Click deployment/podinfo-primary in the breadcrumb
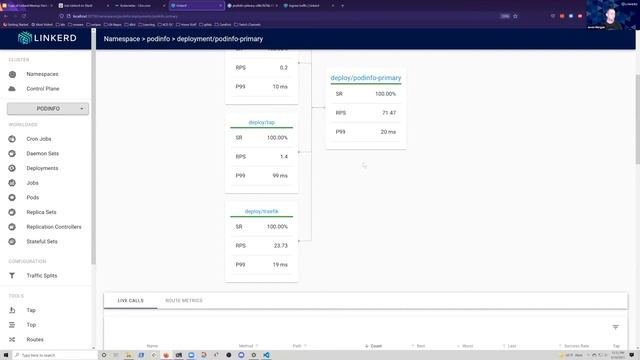640x360 pixels. [x=220, y=39]
